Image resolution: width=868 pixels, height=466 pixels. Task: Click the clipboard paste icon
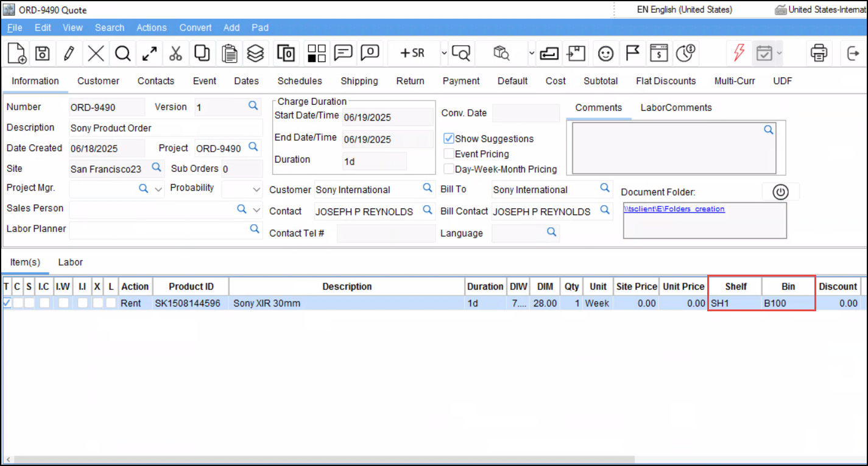pyautogui.click(x=229, y=54)
